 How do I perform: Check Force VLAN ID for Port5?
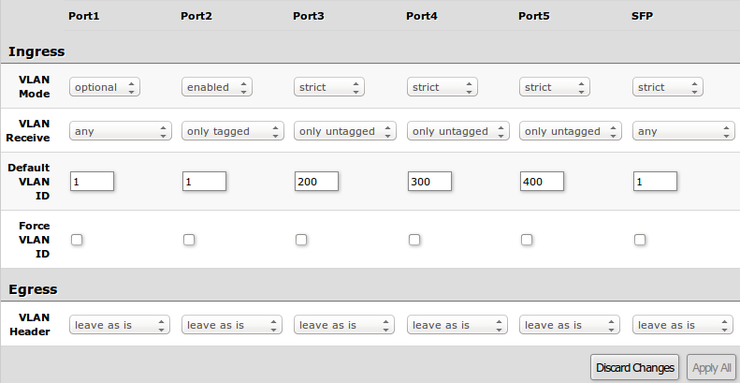point(527,240)
